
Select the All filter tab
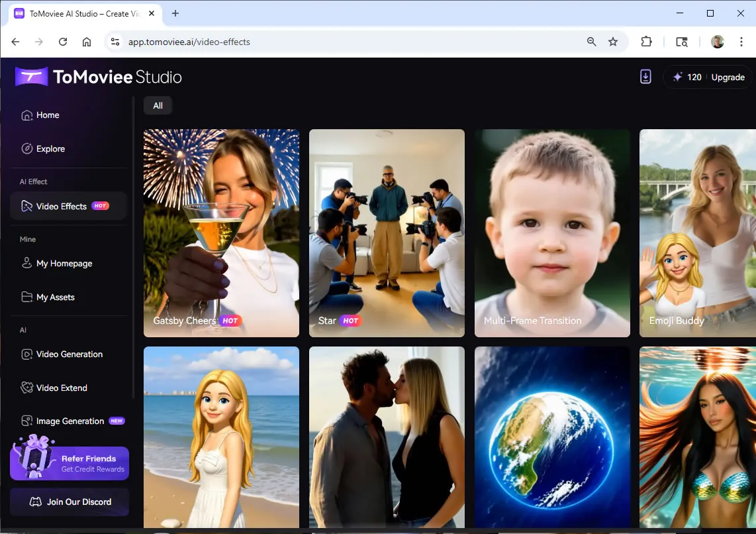[x=158, y=105]
